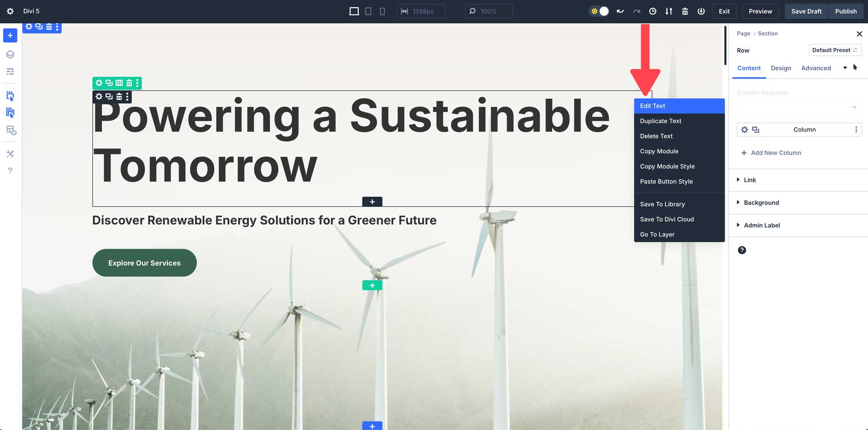Click the Save Draft button
This screenshot has width=868, height=430.
tap(806, 11)
